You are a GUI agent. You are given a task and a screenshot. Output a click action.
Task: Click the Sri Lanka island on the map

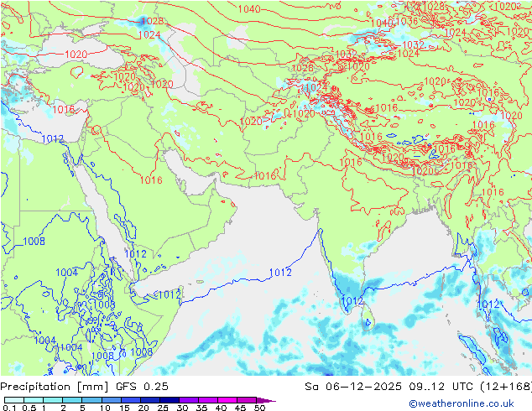pos(368,317)
